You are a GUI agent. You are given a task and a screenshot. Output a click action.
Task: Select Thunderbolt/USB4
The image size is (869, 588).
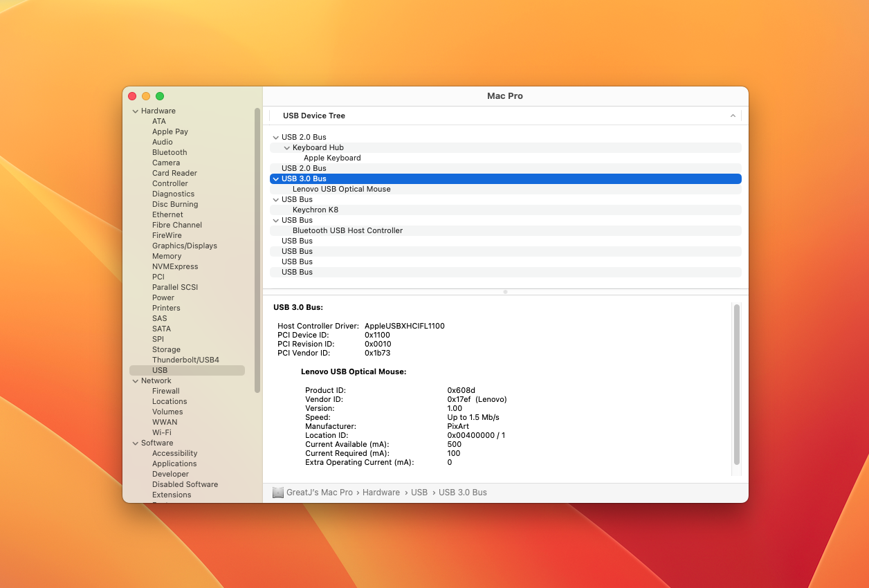(185, 360)
